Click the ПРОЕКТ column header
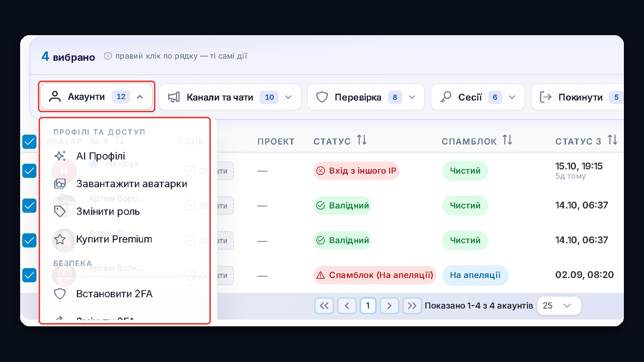644x362 pixels. point(276,142)
